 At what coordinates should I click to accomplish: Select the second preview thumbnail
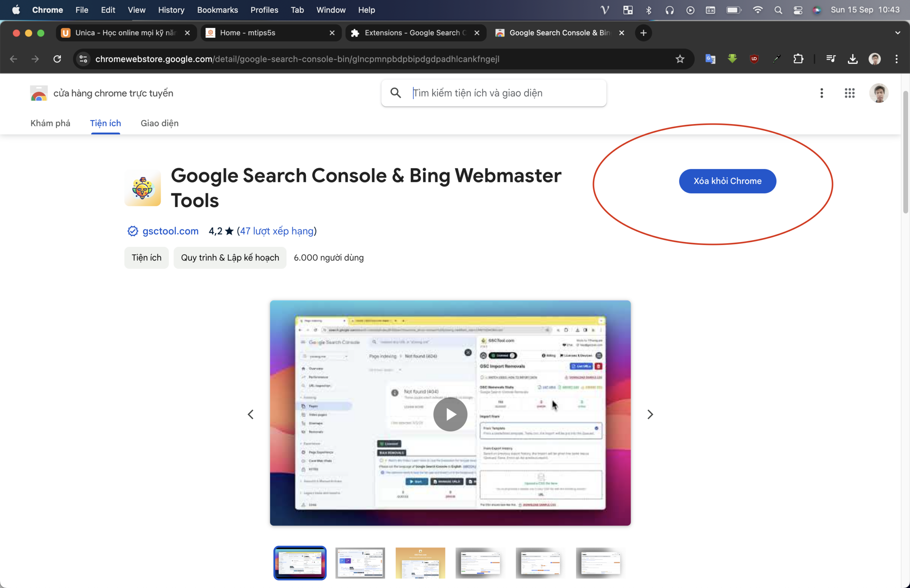click(360, 563)
